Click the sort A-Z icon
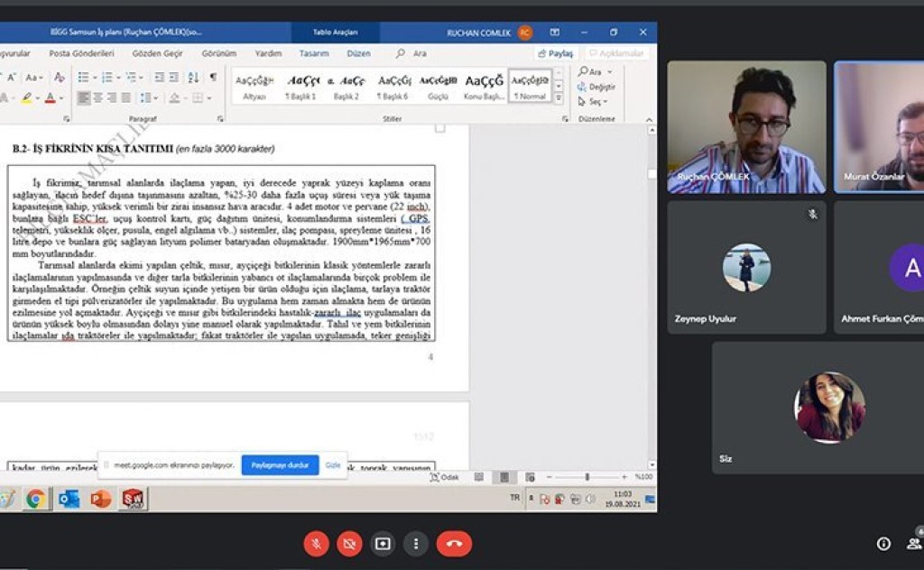 point(193,78)
